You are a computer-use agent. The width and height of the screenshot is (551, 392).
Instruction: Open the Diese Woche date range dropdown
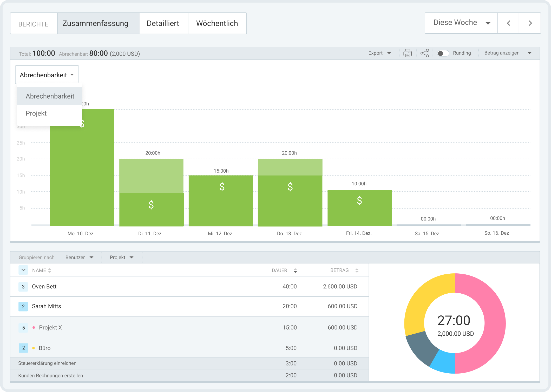(x=461, y=23)
